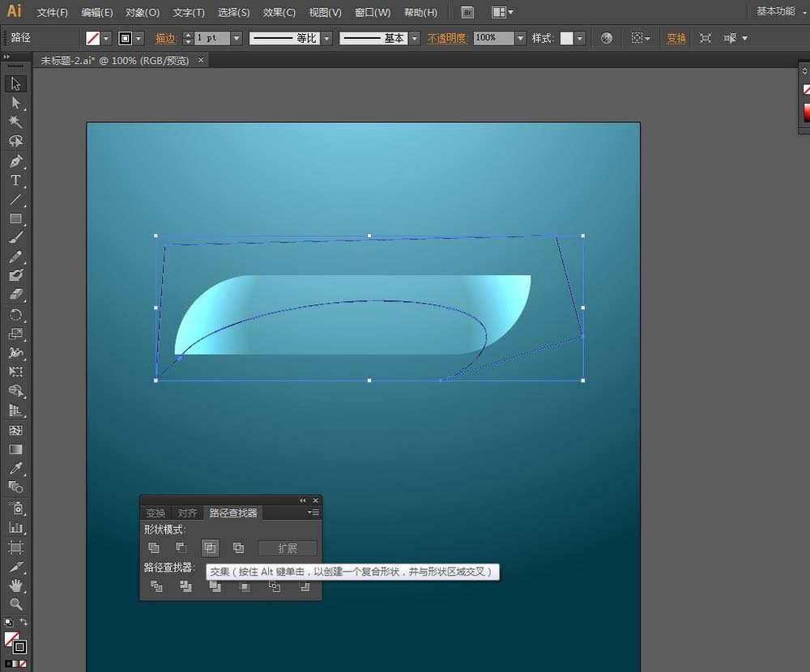Click the Unite shape mode icon
810x672 pixels.
[x=154, y=547]
